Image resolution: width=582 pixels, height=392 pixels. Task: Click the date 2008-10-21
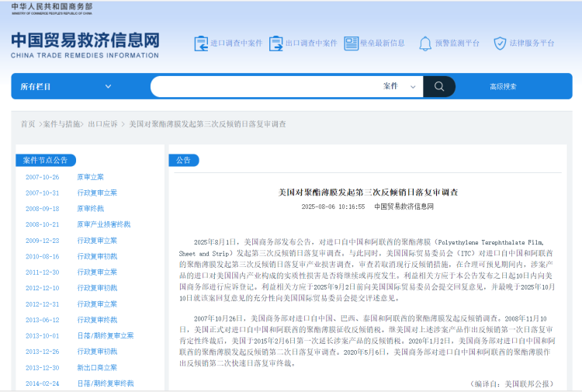(43, 224)
